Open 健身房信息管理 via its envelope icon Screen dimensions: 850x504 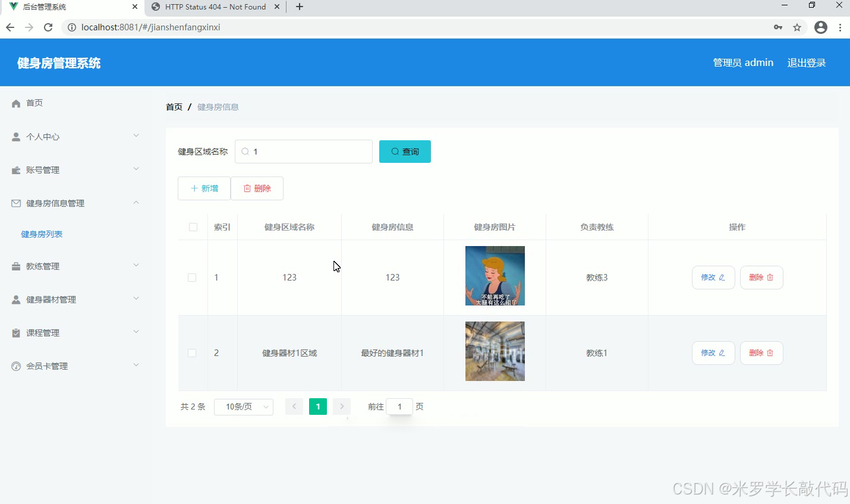point(15,203)
